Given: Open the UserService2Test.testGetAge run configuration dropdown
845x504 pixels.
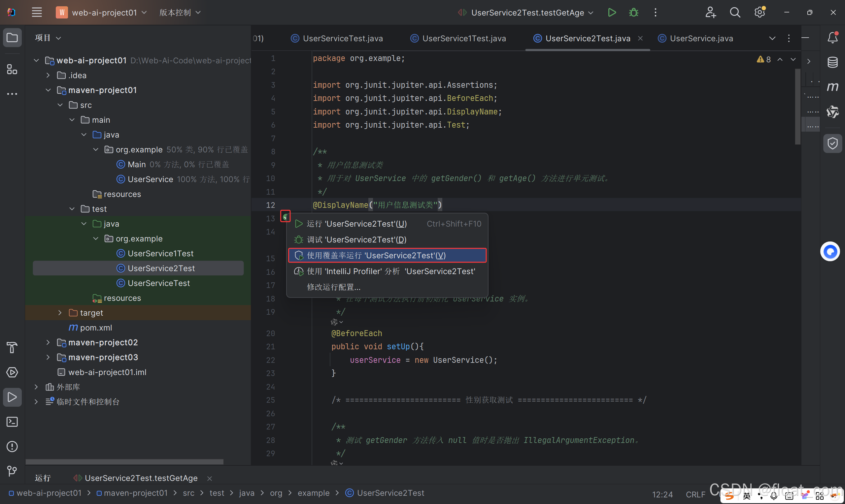Looking at the screenshot, I should pyautogui.click(x=527, y=13).
